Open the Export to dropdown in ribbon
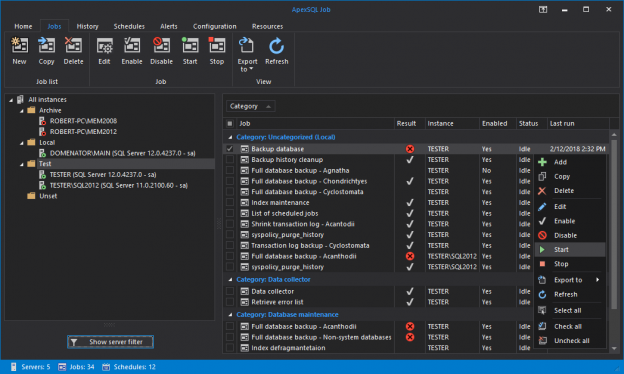 [247, 55]
